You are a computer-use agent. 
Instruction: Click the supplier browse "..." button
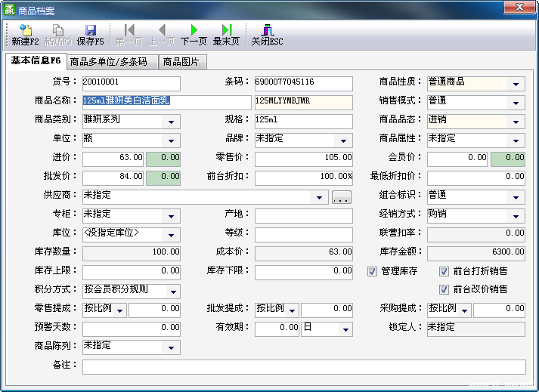342,197
